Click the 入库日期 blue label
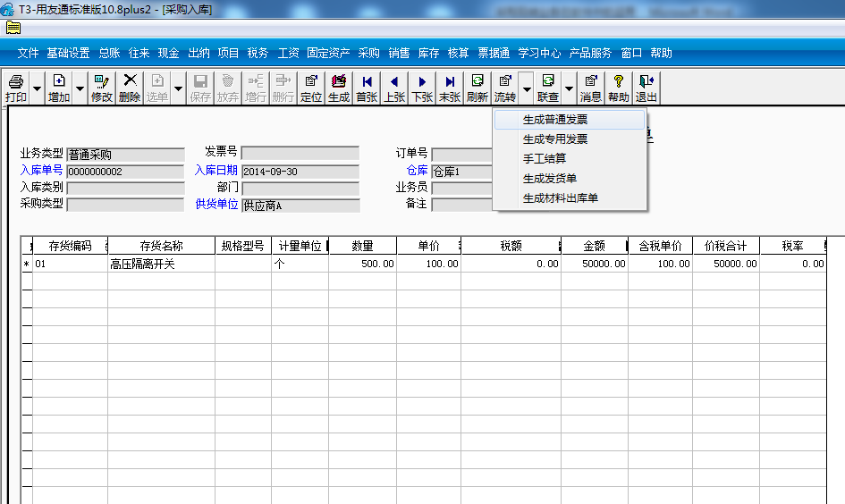This screenshot has height=504, width=845. tap(216, 171)
